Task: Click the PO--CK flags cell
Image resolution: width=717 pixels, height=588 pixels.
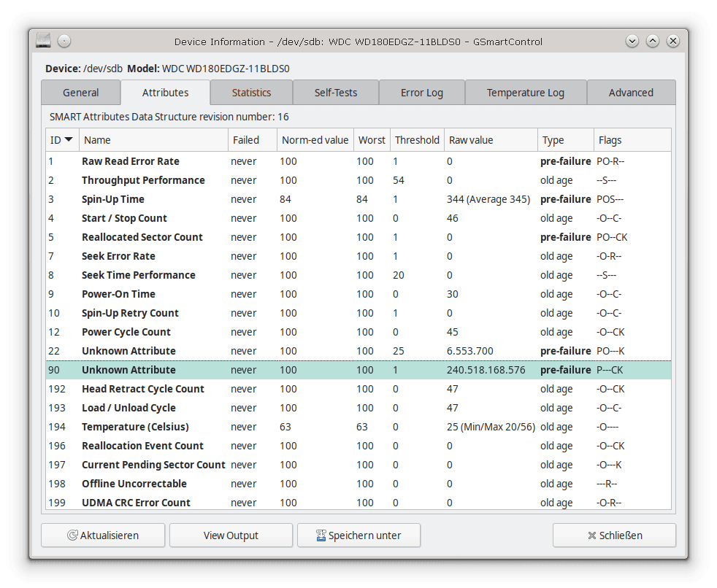Action: pyautogui.click(x=612, y=237)
